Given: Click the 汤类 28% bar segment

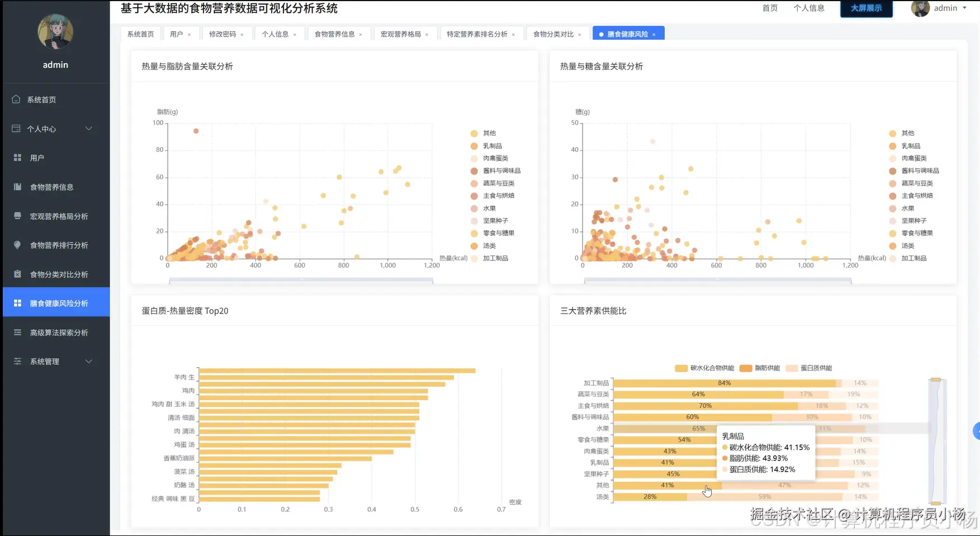Looking at the screenshot, I should tap(650, 497).
